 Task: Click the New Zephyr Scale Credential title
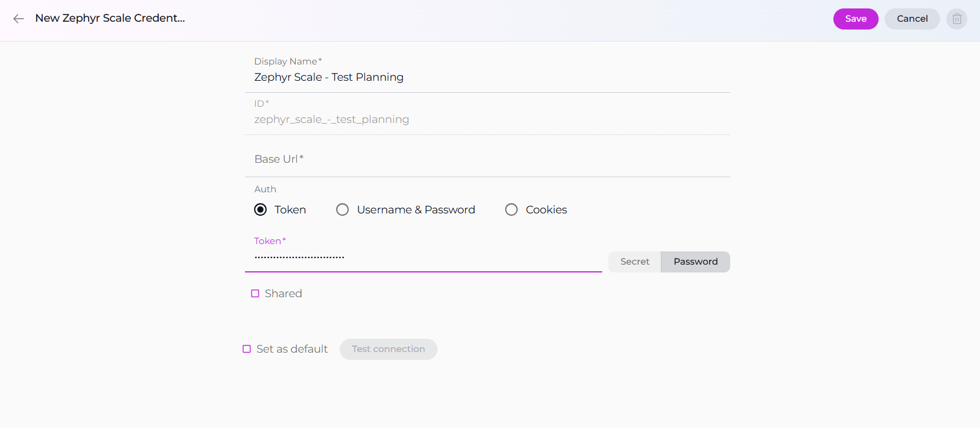click(110, 18)
